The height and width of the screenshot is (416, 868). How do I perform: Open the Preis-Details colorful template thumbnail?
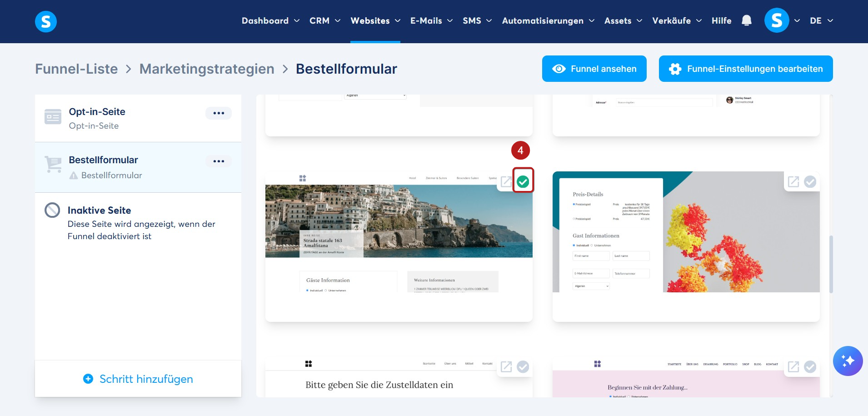pyautogui.click(x=686, y=247)
